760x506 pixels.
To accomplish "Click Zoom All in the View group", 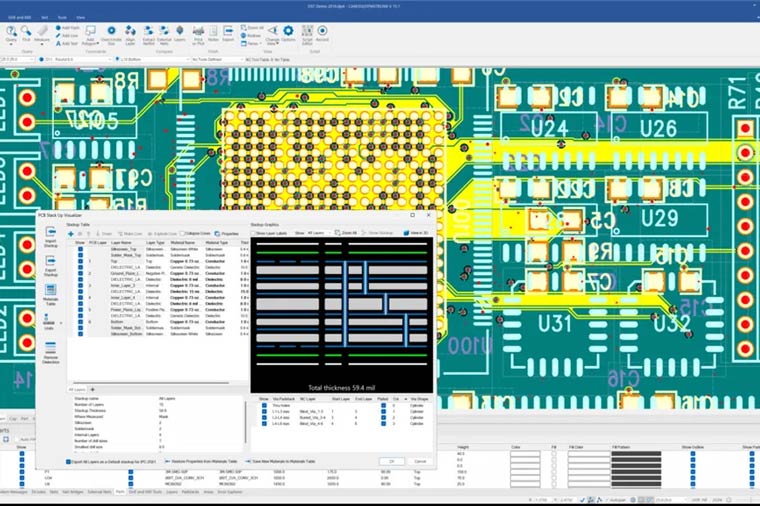I will [253, 28].
